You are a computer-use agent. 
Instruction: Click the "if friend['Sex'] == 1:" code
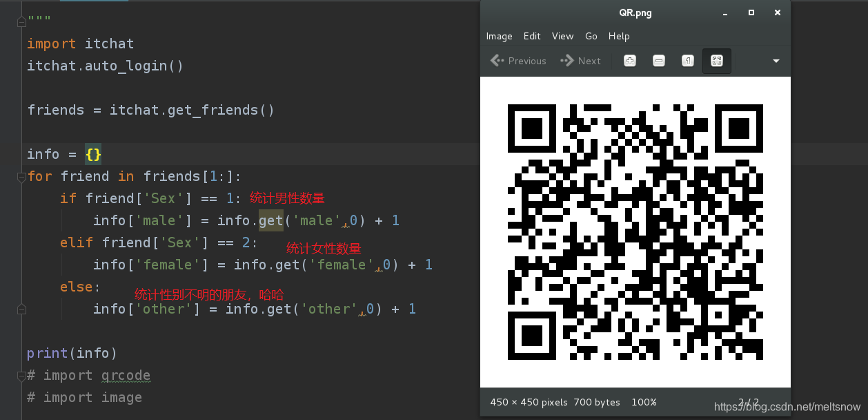click(x=151, y=198)
